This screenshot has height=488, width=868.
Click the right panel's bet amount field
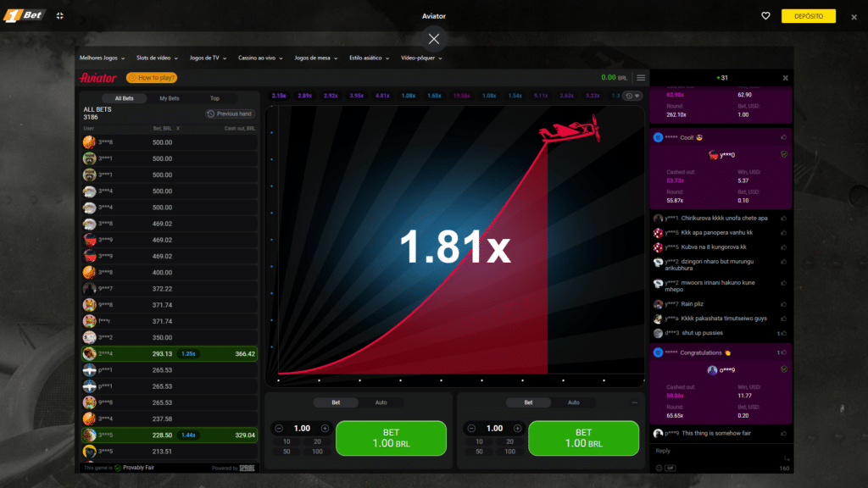494,428
